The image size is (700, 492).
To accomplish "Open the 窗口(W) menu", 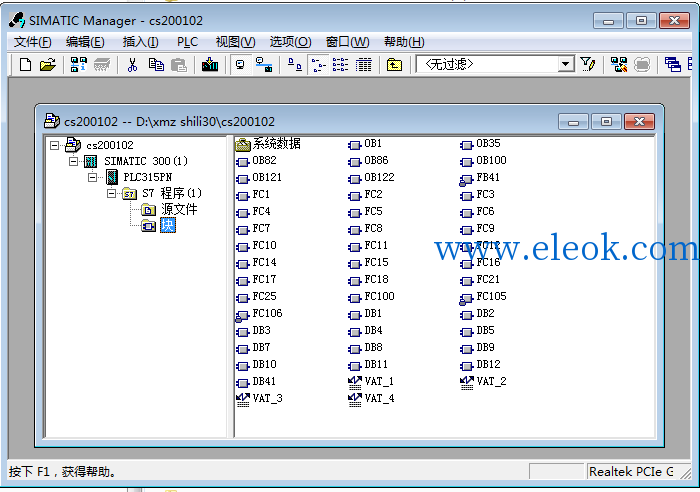I will [x=347, y=42].
